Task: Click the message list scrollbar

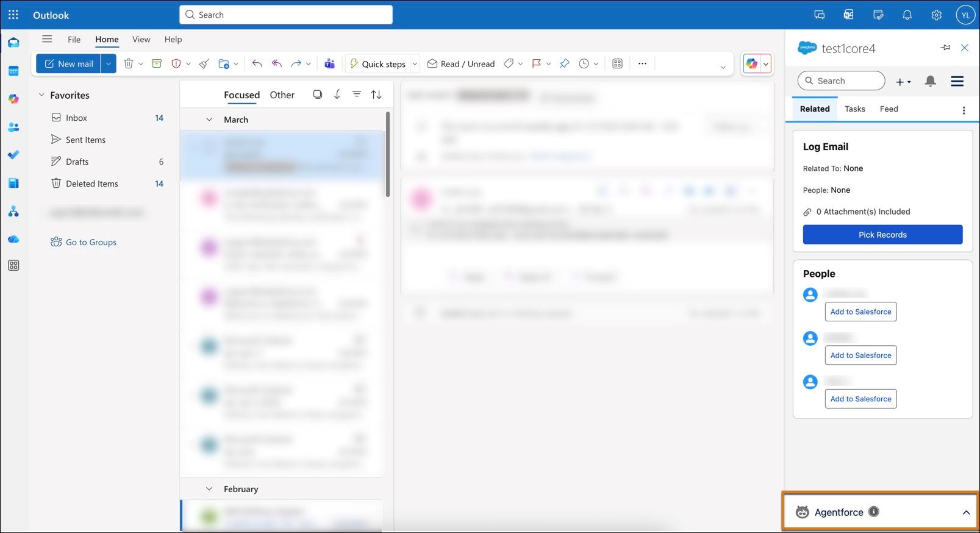Action: tap(388, 154)
